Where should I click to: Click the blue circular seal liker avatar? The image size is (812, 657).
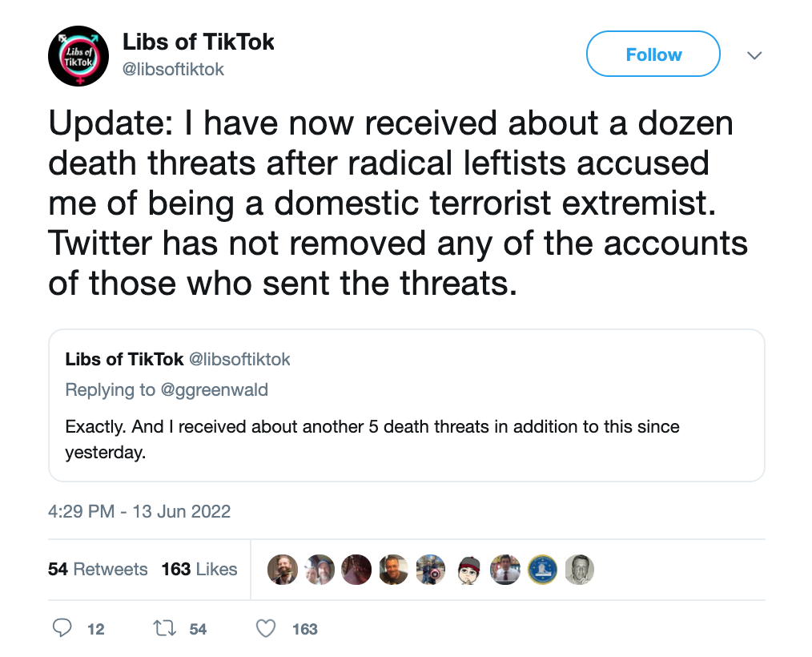(543, 570)
